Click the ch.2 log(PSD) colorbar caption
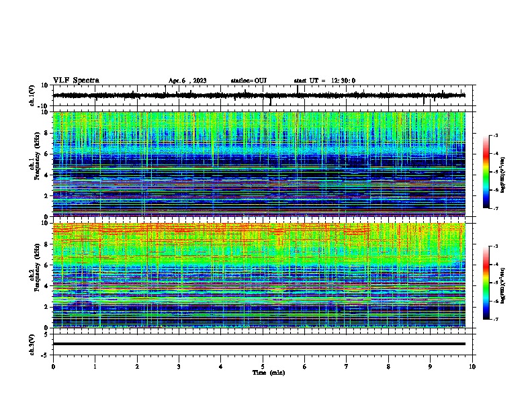Screen dimensions: 532x411 point(503,285)
